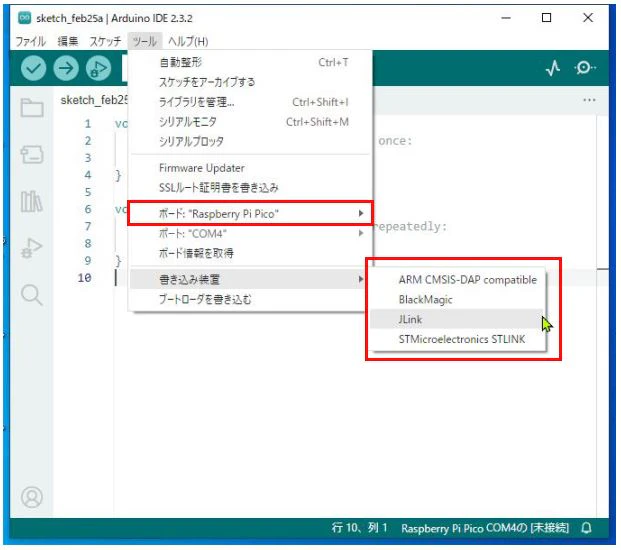Click line number 1 in the gutter
Image resolution: width=621 pixels, height=550 pixels.
click(88, 124)
